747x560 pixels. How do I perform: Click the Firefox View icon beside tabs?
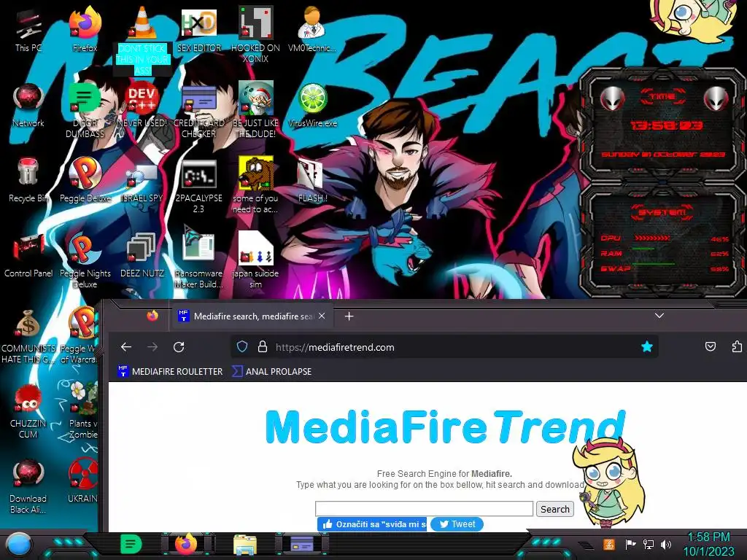pos(152,316)
